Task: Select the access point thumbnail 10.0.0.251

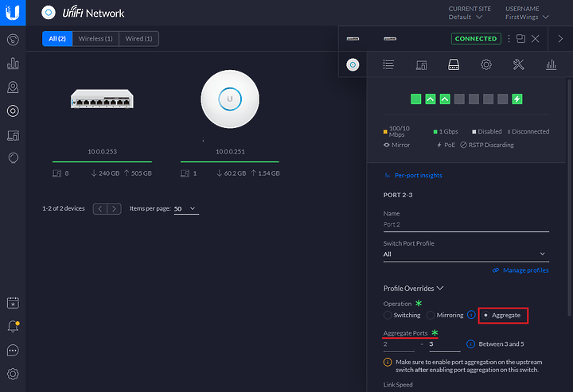Action: coord(230,99)
